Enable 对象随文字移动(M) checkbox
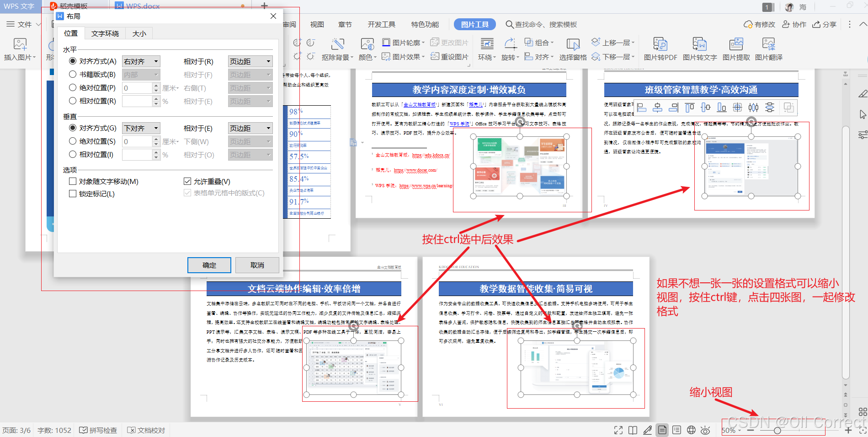 [73, 181]
